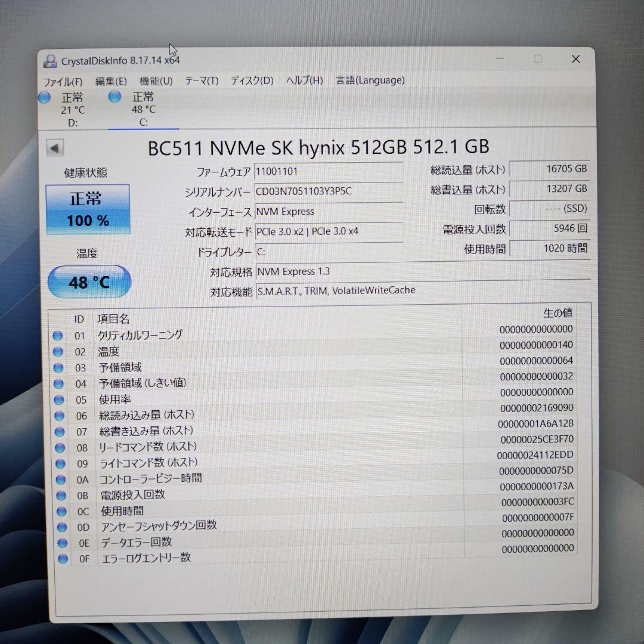This screenshot has height=644, width=644.
Task: Open the テーマ(T) menu
Action: (x=202, y=80)
